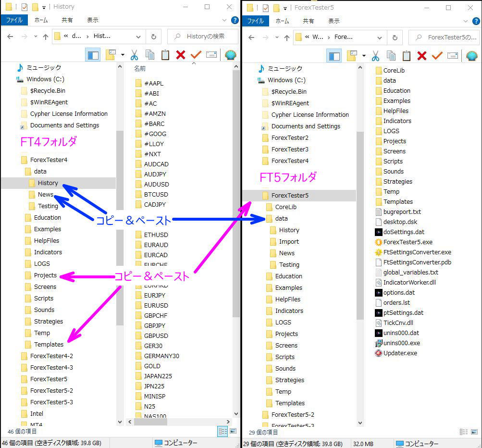Click the Back arrow in ForexTester5 window
This screenshot has height=448, width=482.
coord(251,37)
